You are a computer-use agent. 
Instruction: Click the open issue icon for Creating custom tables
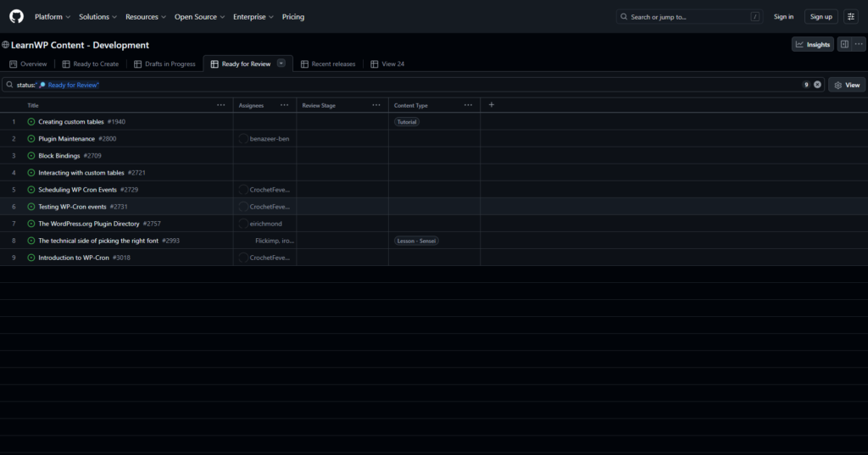[31, 122]
